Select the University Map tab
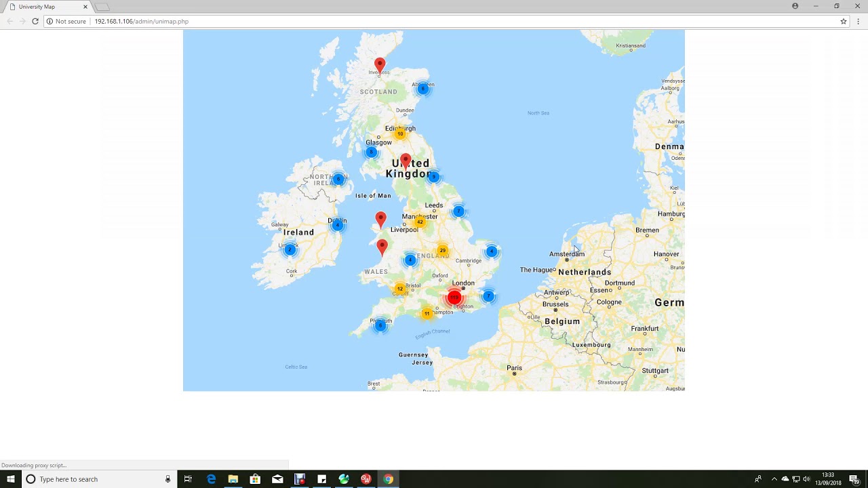 (47, 7)
